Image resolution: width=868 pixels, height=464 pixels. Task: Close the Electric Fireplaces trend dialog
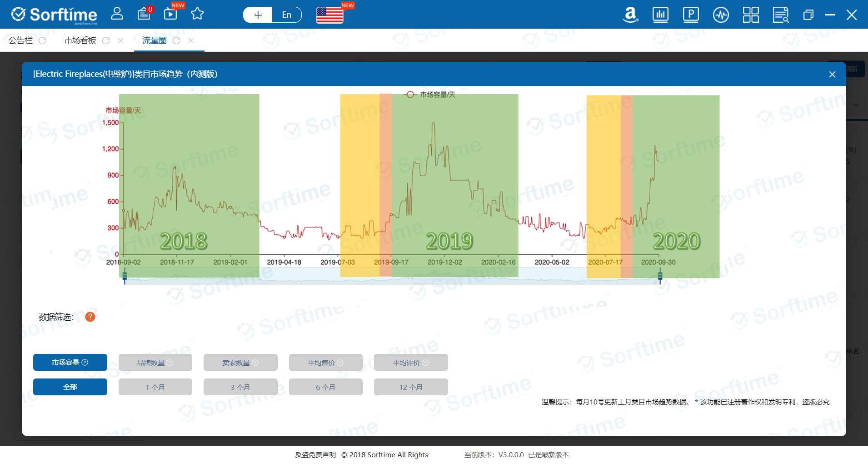pos(832,74)
